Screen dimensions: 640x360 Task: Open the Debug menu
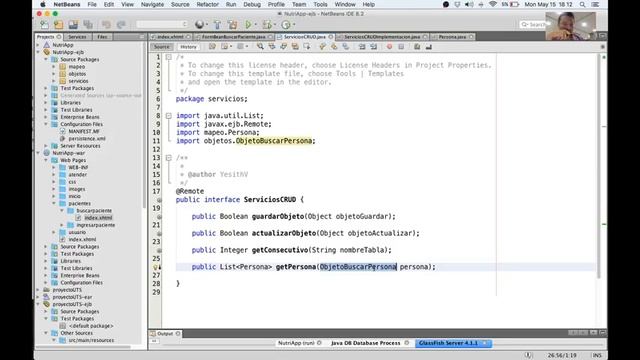252,4
